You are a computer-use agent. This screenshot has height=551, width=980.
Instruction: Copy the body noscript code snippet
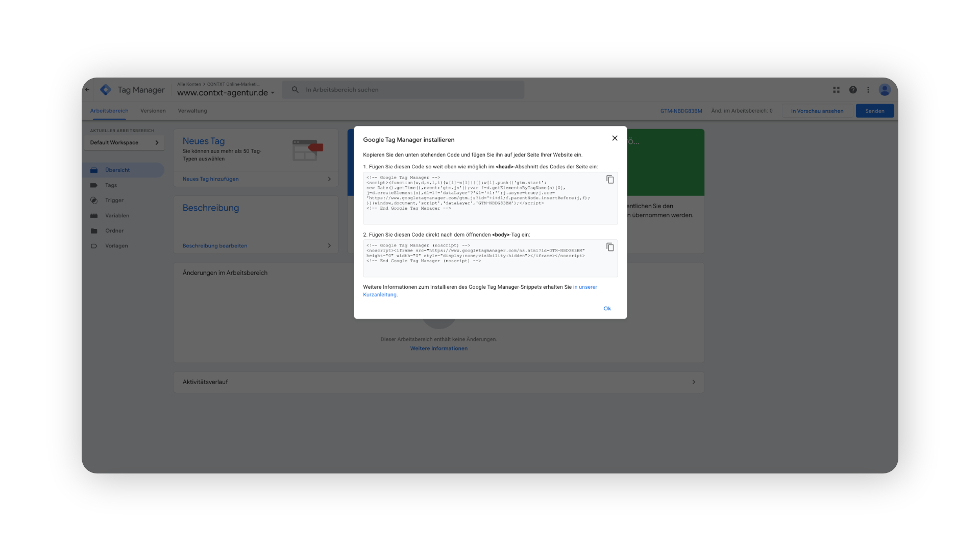click(x=610, y=247)
